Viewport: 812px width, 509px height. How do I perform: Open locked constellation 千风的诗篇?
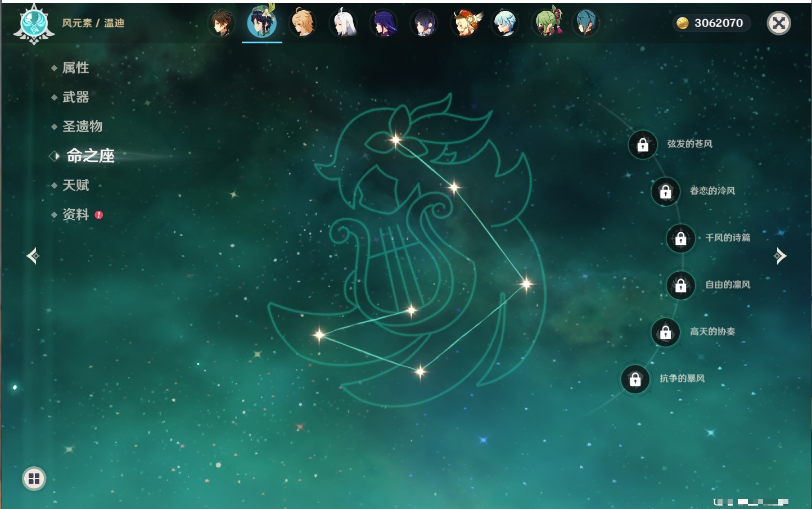[680, 238]
